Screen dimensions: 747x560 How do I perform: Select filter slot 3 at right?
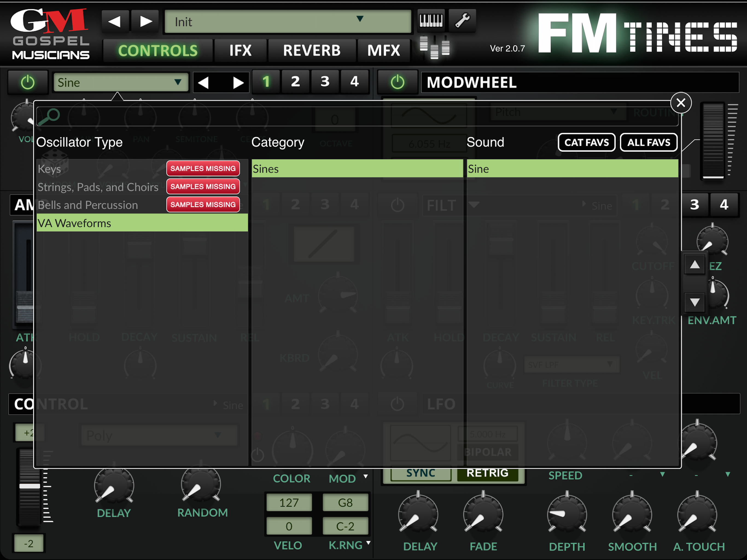694,205
